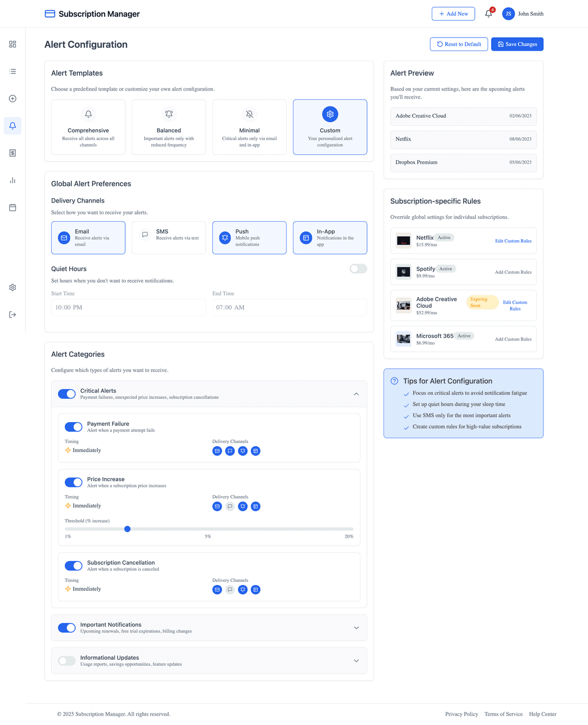Turn on the Quiet Hours toggle
Viewport: 588px width, 725px height.
pyautogui.click(x=358, y=269)
